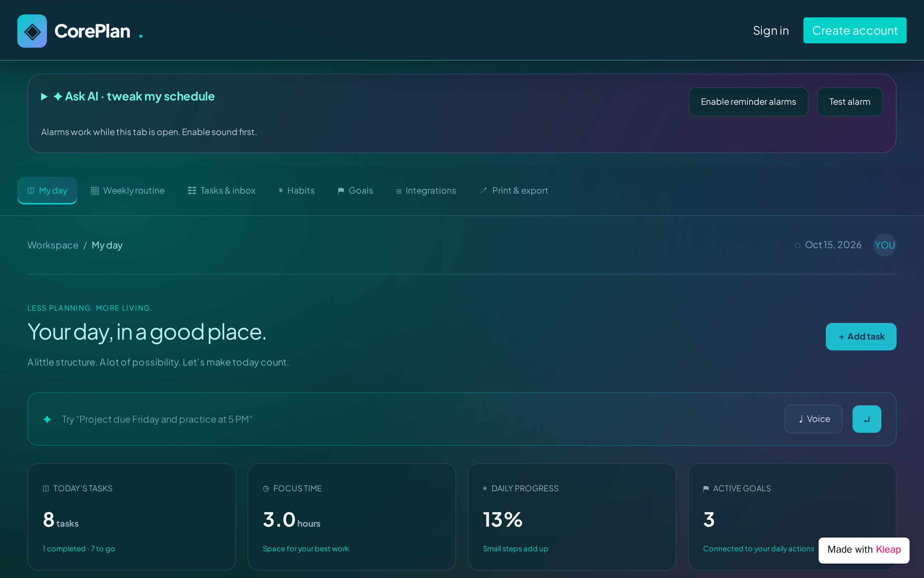Click the Focus Time clock icon

266,488
